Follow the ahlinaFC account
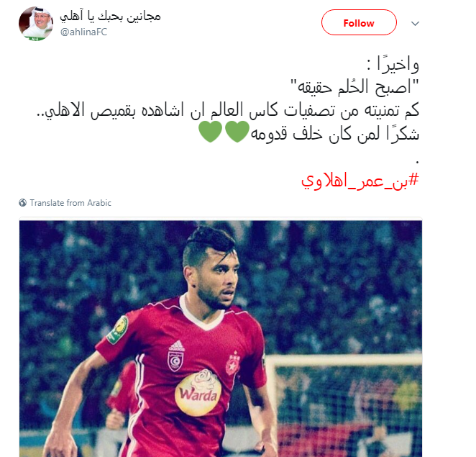Image resolution: width=476 pixels, height=457 pixels. 359,22
